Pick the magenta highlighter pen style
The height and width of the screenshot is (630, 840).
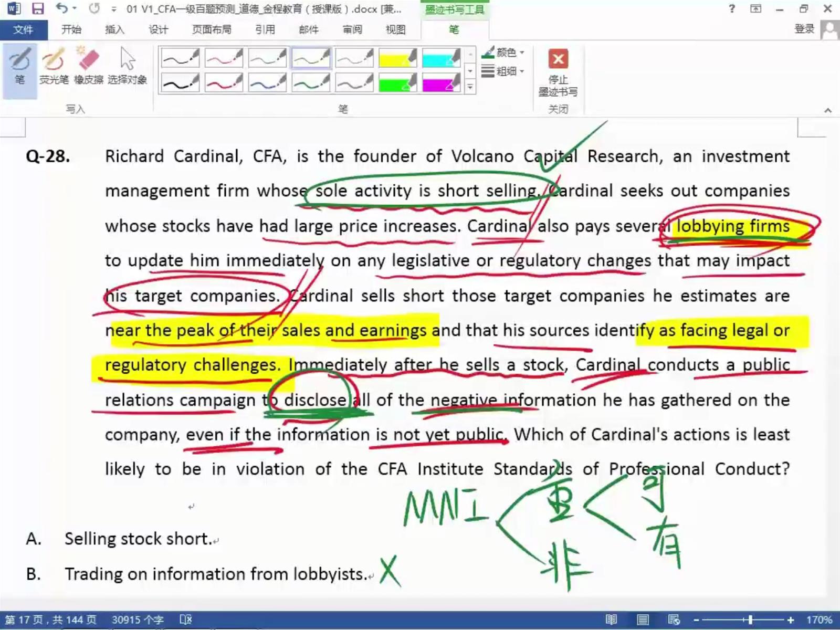click(440, 83)
